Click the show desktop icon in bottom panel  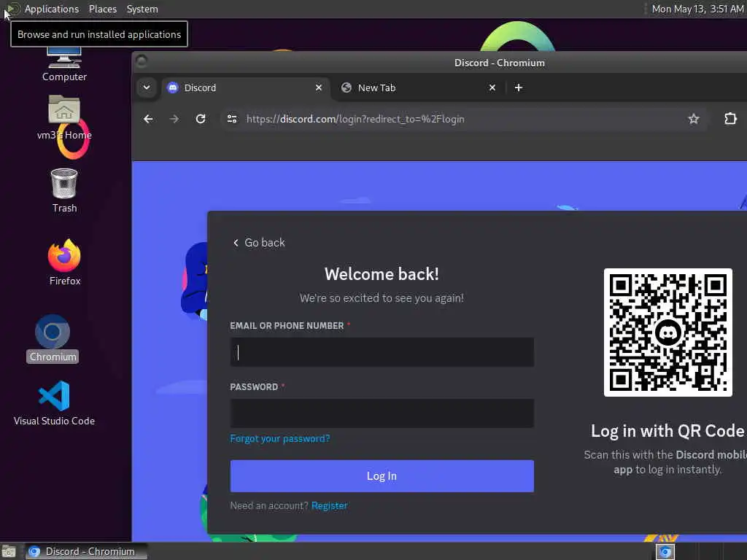click(9, 552)
